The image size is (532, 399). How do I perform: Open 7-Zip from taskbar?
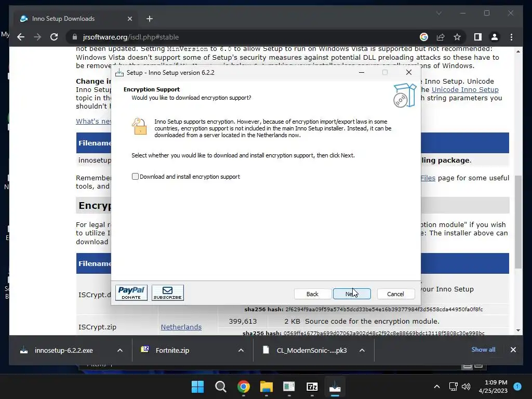pyautogui.click(x=312, y=387)
